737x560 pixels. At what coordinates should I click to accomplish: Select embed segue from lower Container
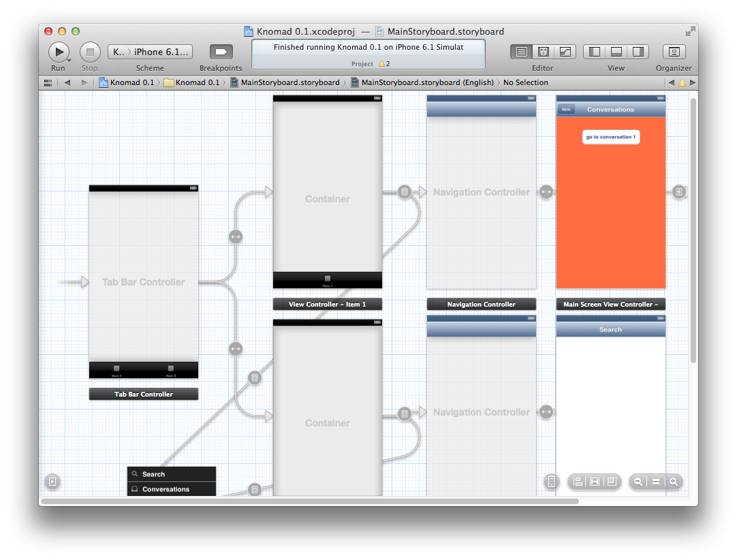(405, 414)
